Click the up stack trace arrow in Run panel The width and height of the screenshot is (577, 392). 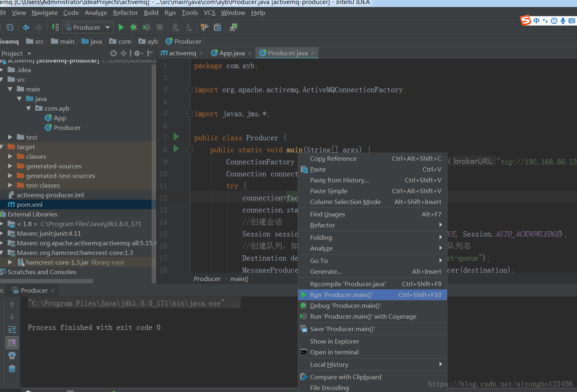(12, 304)
